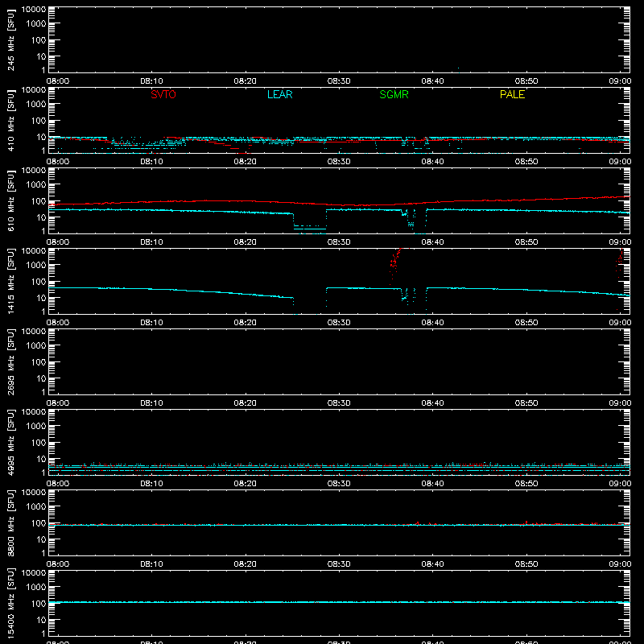Click 08:30 time label under 8800 MHz panel

[x=339, y=564]
